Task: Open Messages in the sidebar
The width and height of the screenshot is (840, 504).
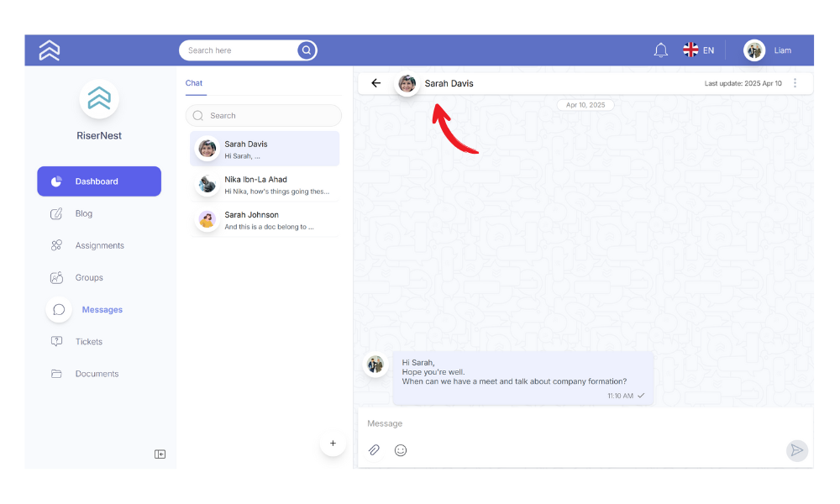Action: point(102,310)
